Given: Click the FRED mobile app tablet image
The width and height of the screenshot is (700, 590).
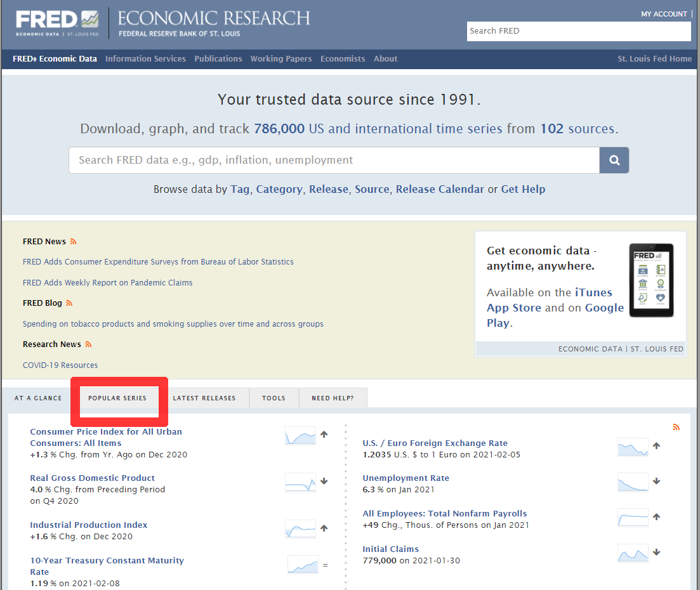Looking at the screenshot, I should 651,280.
